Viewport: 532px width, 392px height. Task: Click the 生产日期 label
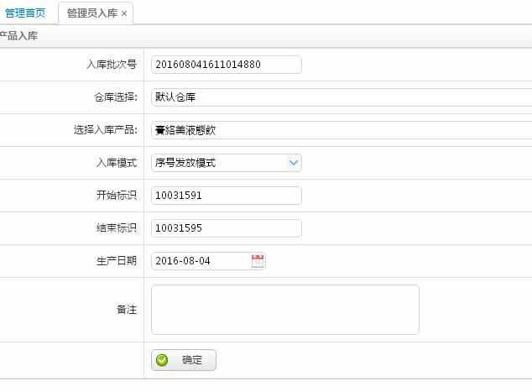pos(116,261)
